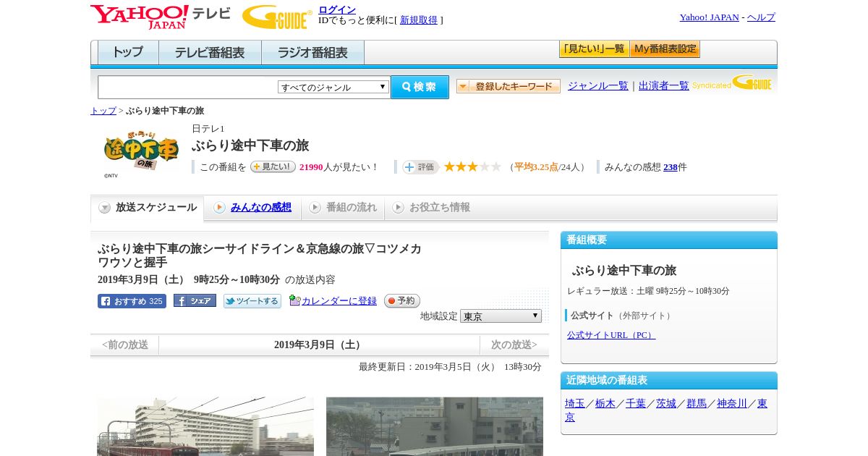868x456 pixels.
Task: Open the left train photo thumbnail
Action: [x=205, y=426]
